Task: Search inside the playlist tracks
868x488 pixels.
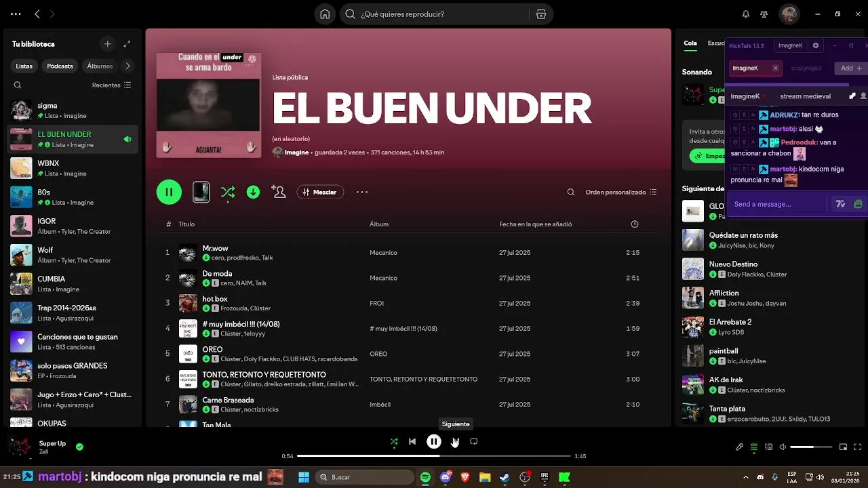Action: tap(571, 192)
